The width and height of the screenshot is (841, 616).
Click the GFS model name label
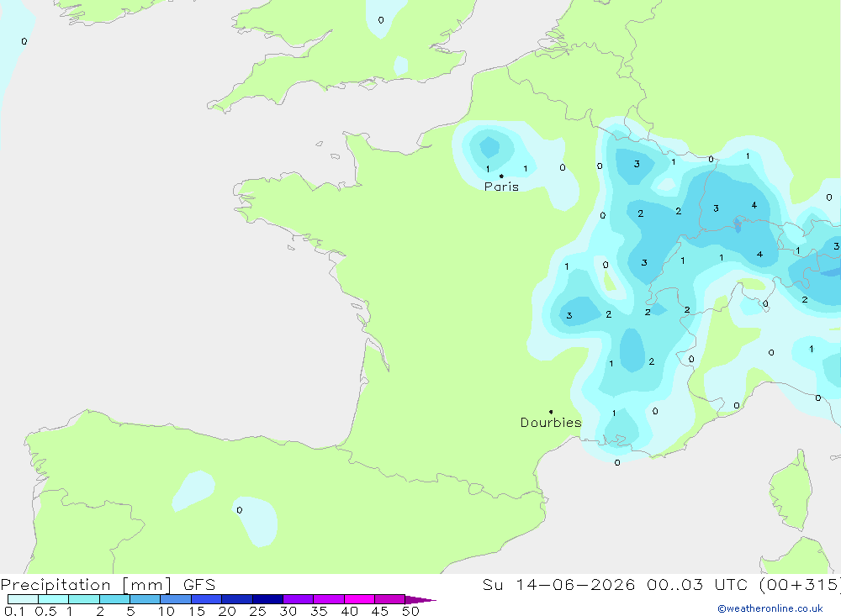click(199, 585)
